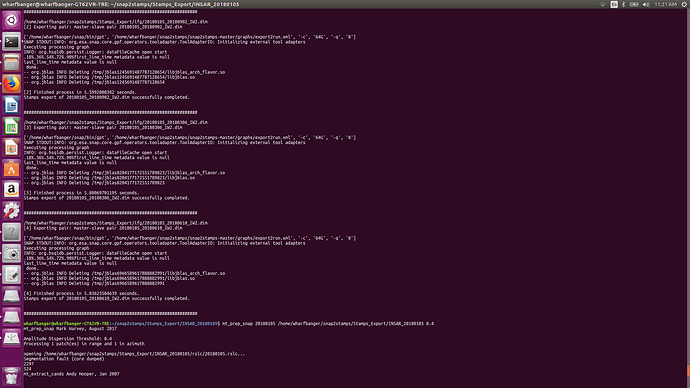Launch LibreOffice Impress
The width and height of the screenshot is (690, 388).
[11, 147]
